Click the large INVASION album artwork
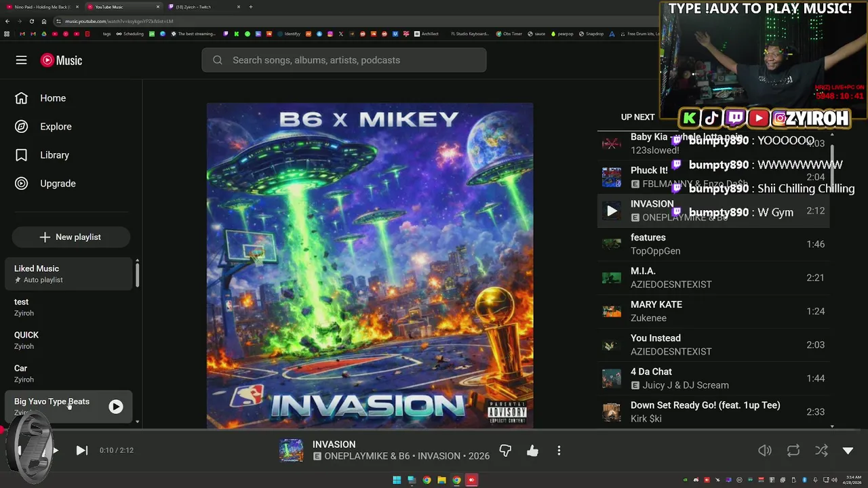The width and height of the screenshot is (868, 488). click(x=370, y=265)
